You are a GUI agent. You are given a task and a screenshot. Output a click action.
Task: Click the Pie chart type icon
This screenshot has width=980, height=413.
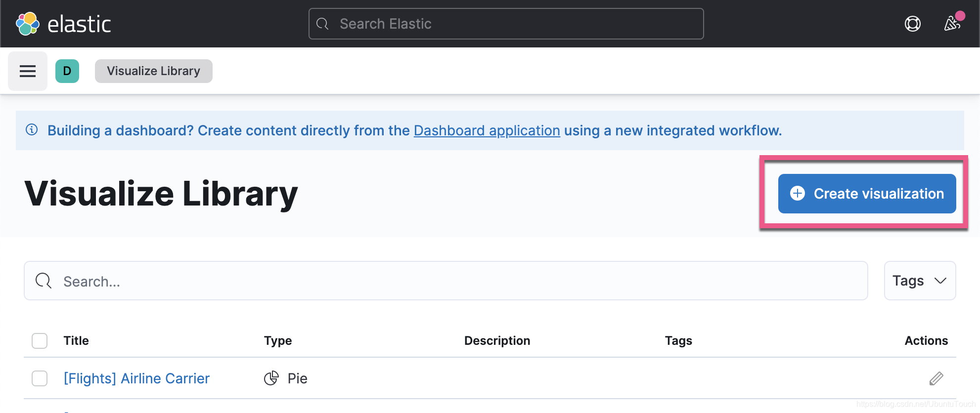pyautogui.click(x=271, y=378)
